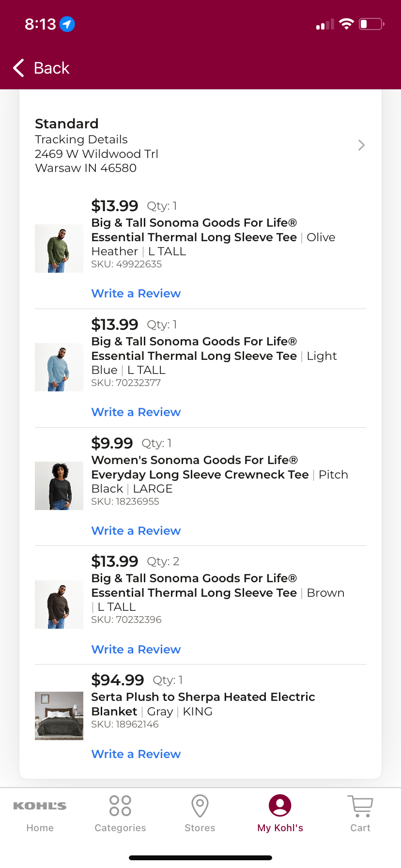Open the Serta electric blanket thumbnail
Screen dimensions: 401x868
59,716
